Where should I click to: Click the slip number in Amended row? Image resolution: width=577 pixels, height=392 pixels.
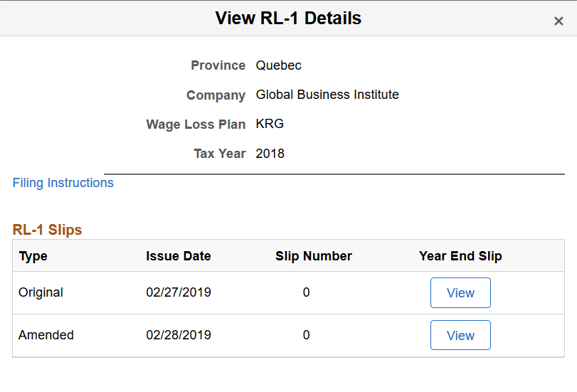[x=306, y=335]
